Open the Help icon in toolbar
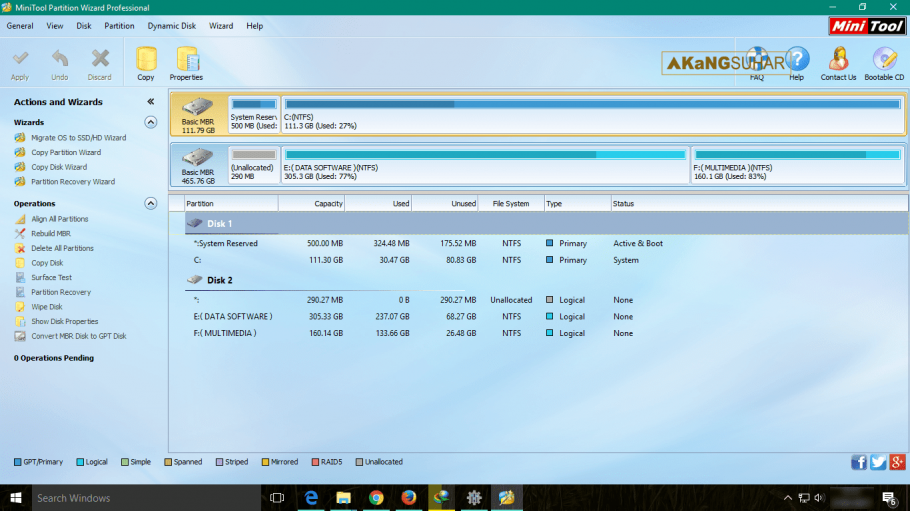Image resolution: width=910 pixels, height=511 pixels. click(x=797, y=62)
